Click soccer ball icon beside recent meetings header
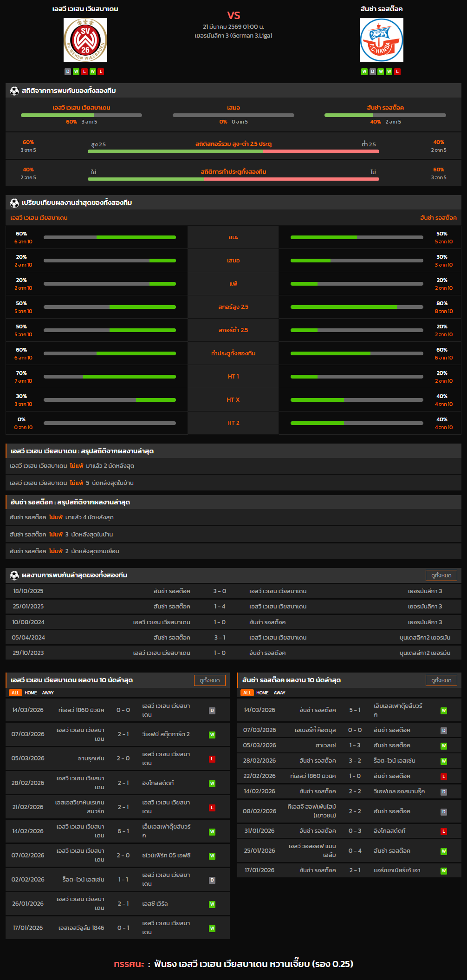This screenshot has width=467, height=980. click(14, 575)
